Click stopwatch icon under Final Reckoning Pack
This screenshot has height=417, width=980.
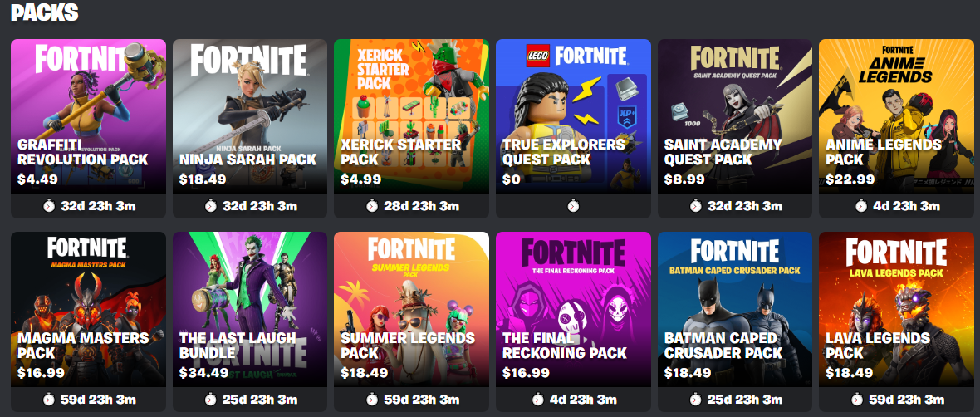pos(537,400)
